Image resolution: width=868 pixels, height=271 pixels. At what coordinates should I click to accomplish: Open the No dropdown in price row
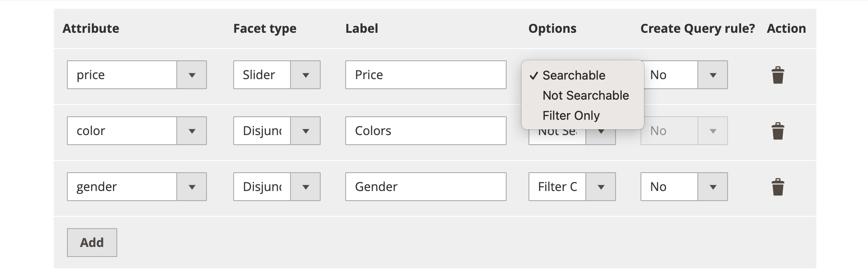713,75
